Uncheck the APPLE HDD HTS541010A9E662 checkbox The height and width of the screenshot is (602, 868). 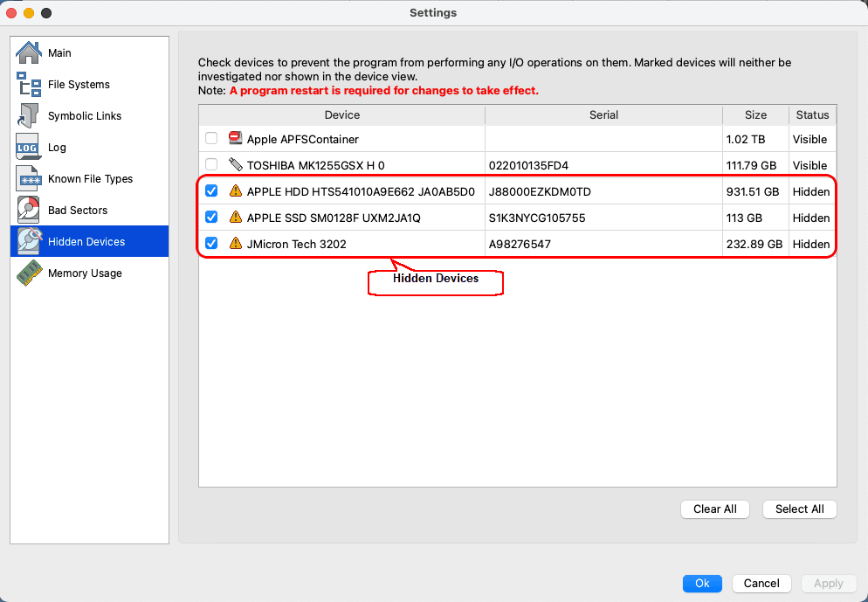tap(211, 190)
